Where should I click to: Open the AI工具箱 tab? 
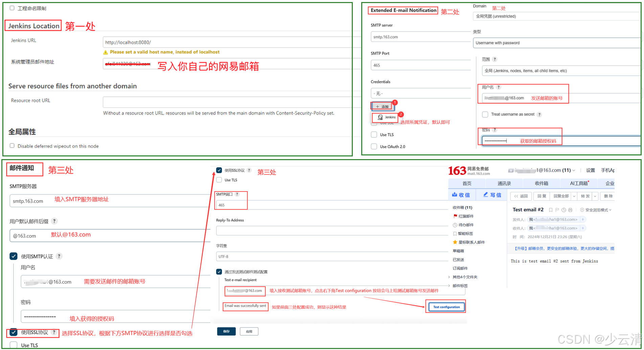(579, 183)
